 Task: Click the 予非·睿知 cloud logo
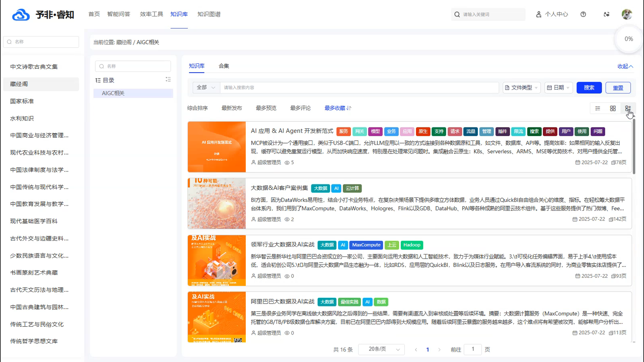pos(21,15)
